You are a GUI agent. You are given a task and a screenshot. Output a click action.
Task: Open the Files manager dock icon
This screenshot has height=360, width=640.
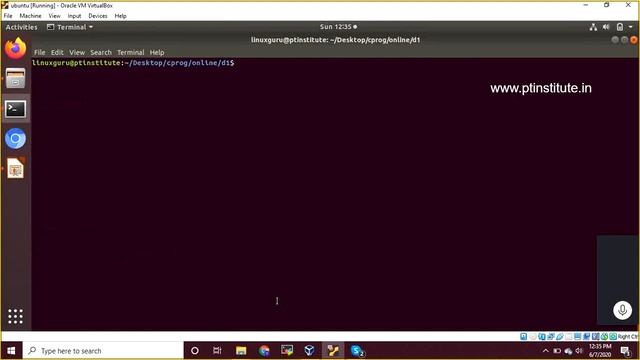[16, 79]
